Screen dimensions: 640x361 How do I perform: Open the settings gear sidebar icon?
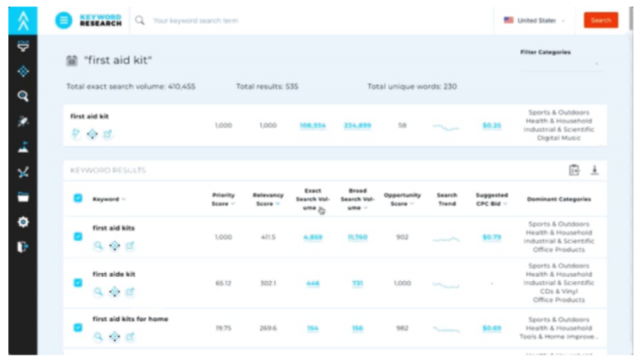(x=23, y=222)
